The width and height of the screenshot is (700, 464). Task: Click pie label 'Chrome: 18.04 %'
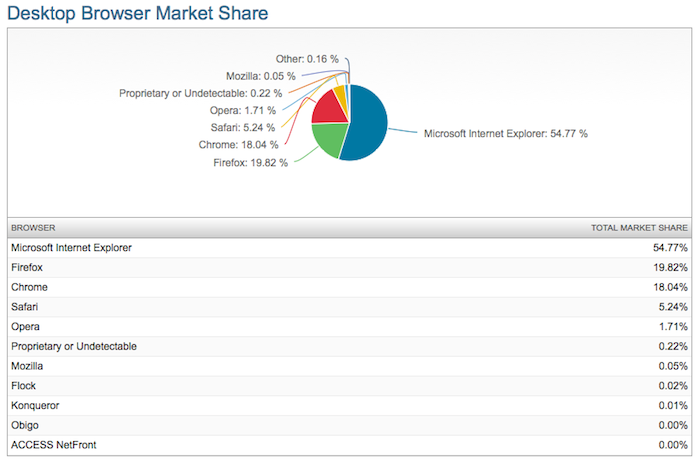pos(238,145)
